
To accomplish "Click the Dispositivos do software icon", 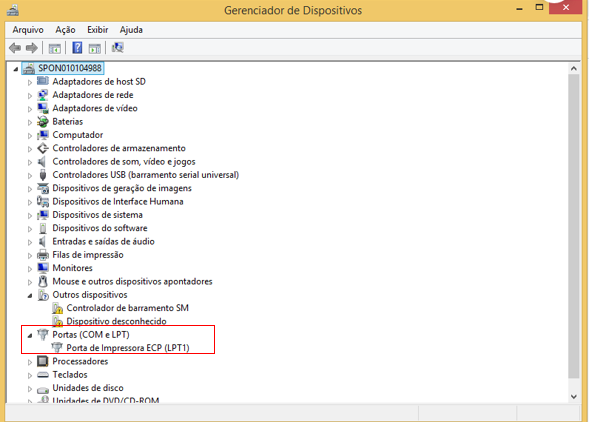I will pyautogui.click(x=43, y=228).
